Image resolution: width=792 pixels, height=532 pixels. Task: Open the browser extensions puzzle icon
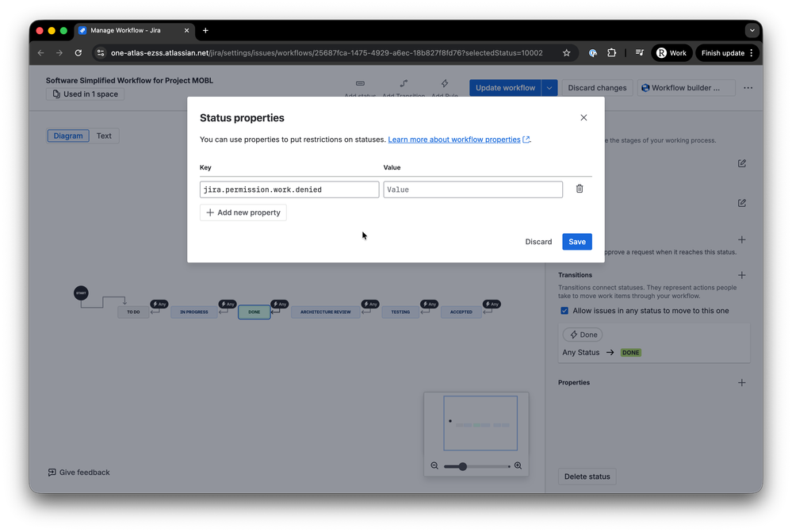click(x=612, y=53)
